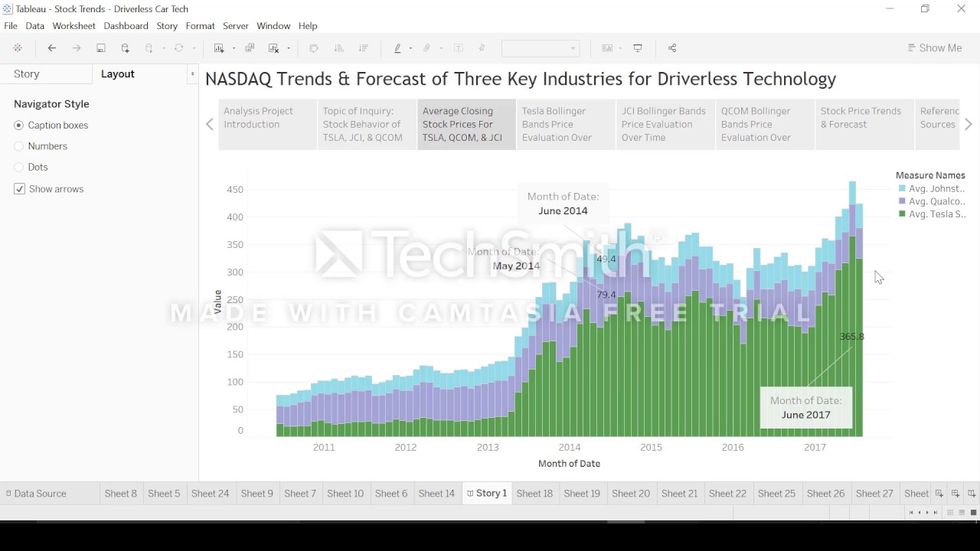The width and height of the screenshot is (980, 551).
Task: Click the Show Me button
Action: [934, 48]
